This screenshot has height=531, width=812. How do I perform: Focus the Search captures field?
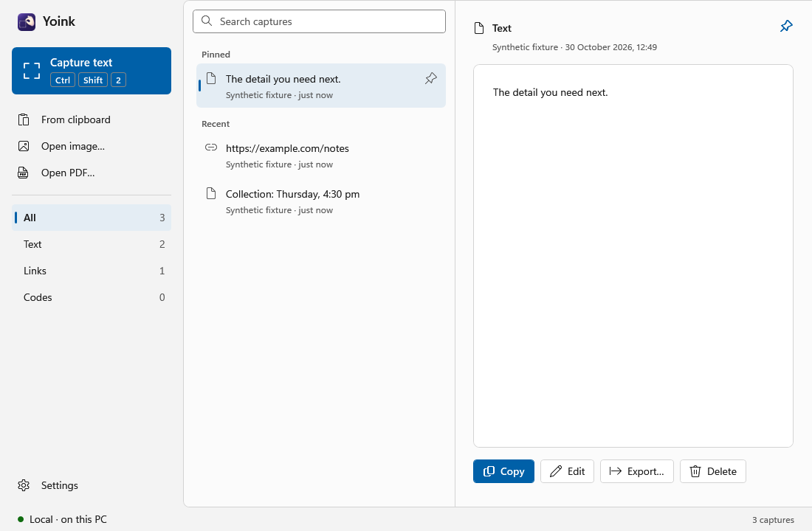[319, 21]
